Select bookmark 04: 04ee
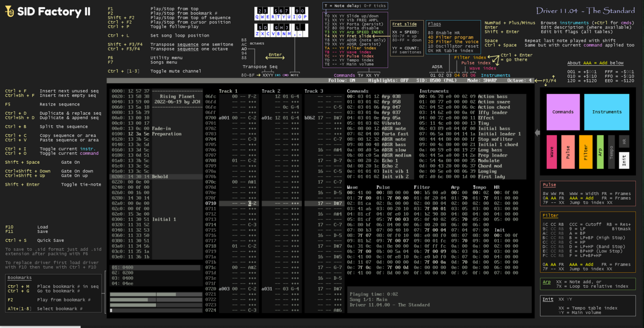Screen dimensions: 644x328 (x=156, y=284)
